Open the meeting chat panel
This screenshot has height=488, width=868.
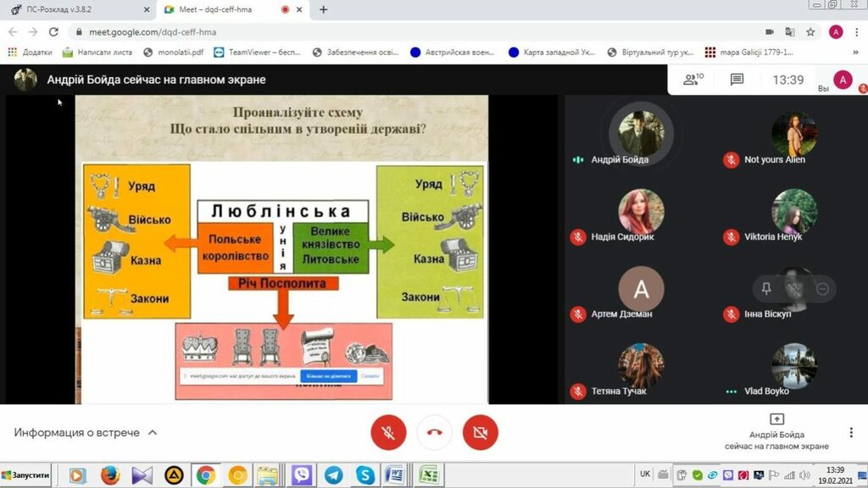click(x=737, y=80)
